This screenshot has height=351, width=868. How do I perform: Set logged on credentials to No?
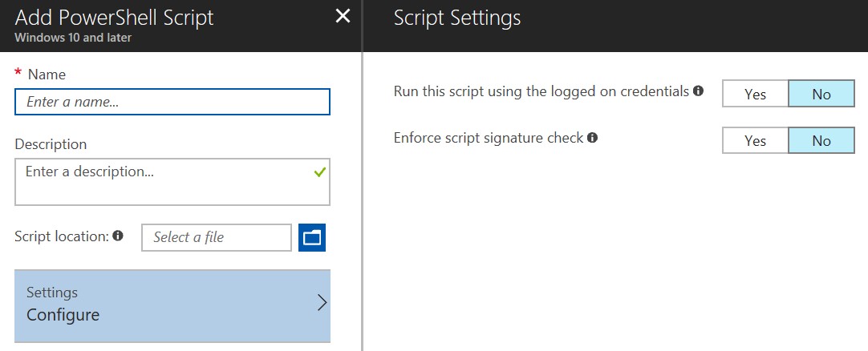click(821, 94)
